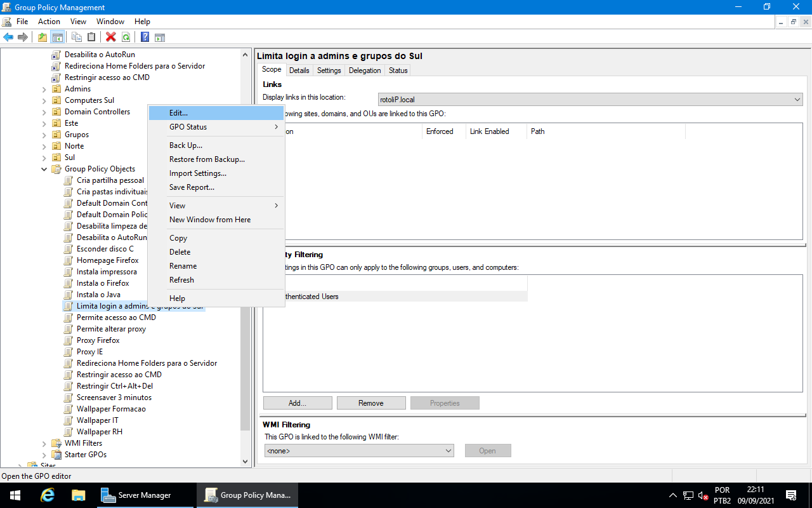This screenshot has width=812, height=508.
Task: Select the Wallpaper RH policy object
Action: (x=99, y=432)
